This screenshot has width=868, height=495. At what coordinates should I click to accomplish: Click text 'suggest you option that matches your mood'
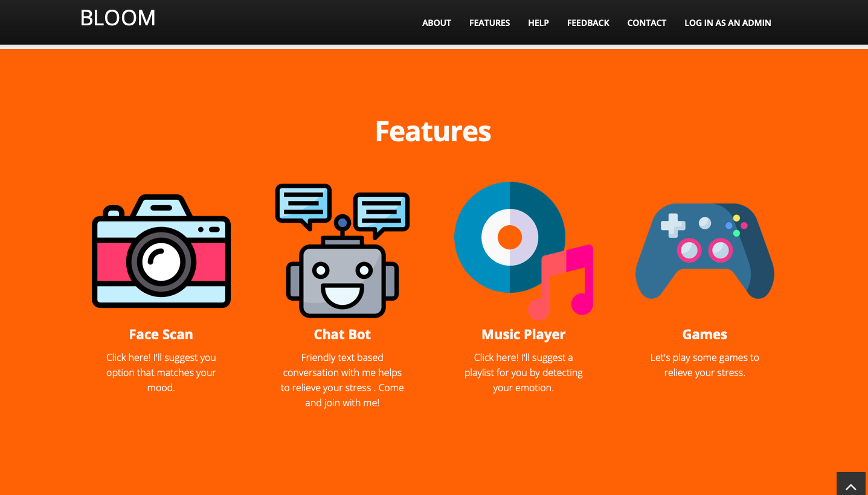[x=161, y=372]
